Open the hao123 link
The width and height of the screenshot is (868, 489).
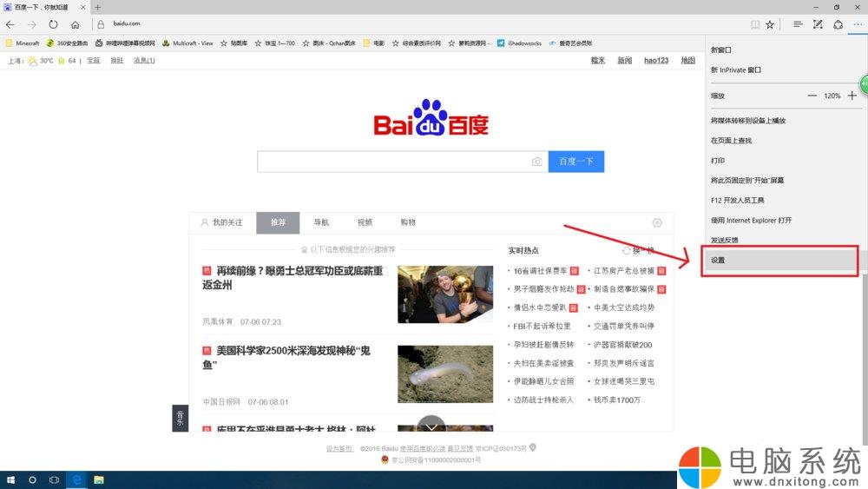click(x=656, y=60)
